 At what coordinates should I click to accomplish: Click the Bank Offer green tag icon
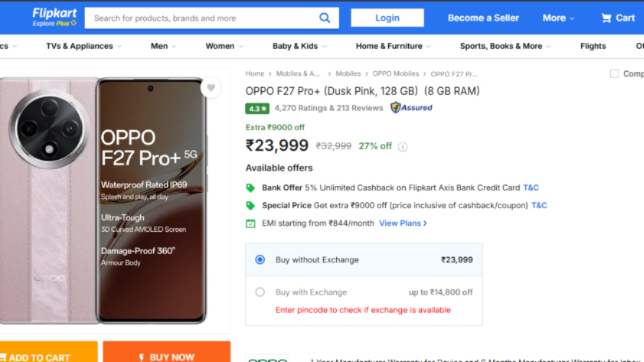coord(250,188)
